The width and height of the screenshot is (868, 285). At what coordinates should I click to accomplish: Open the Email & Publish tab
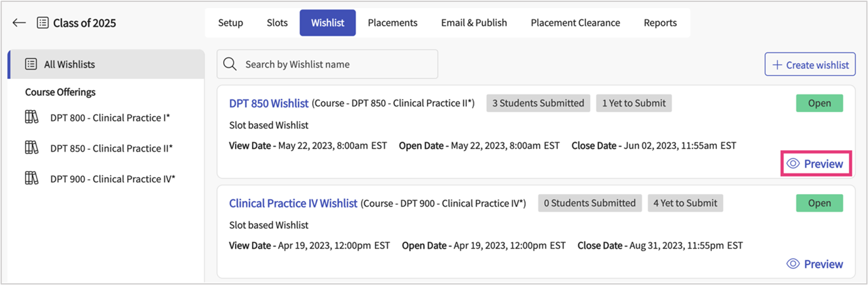(474, 23)
